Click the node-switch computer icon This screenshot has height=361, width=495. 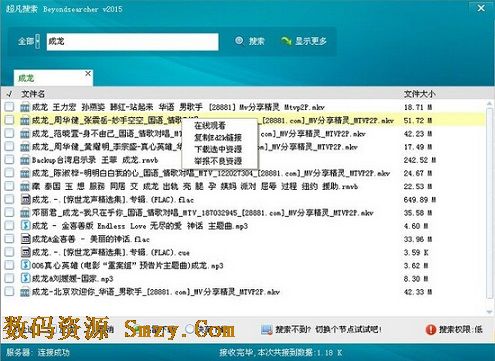(267, 329)
